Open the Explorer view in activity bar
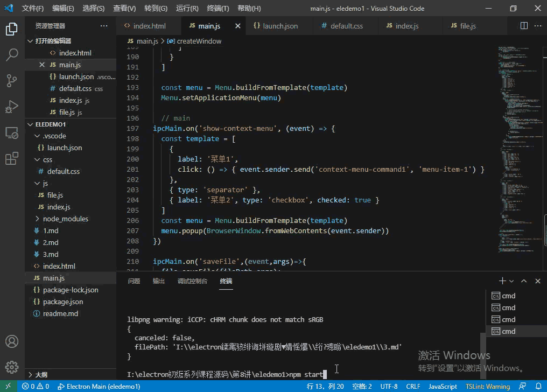The height and width of the screenshot is (392, 547). point(12,29)
